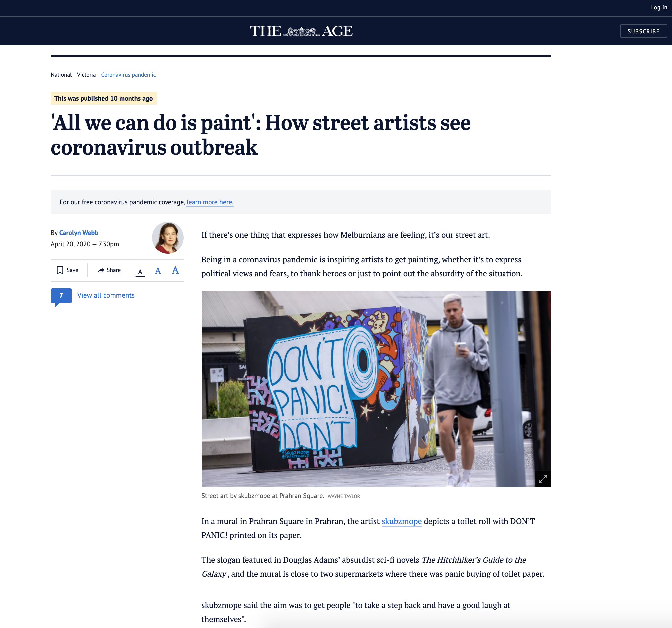Click Carolyn Webb's author photo
The width and height of the screenshot is (672, 628).
tap(168, 238)
